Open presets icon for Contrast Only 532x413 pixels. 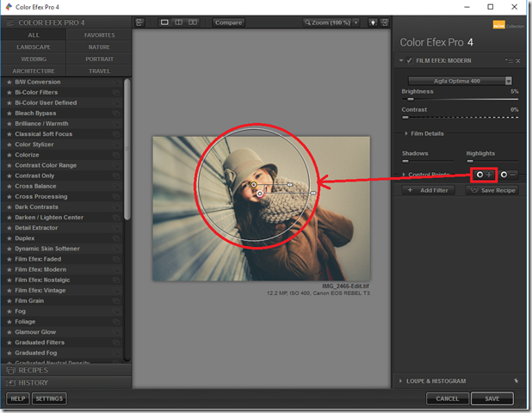116,176
